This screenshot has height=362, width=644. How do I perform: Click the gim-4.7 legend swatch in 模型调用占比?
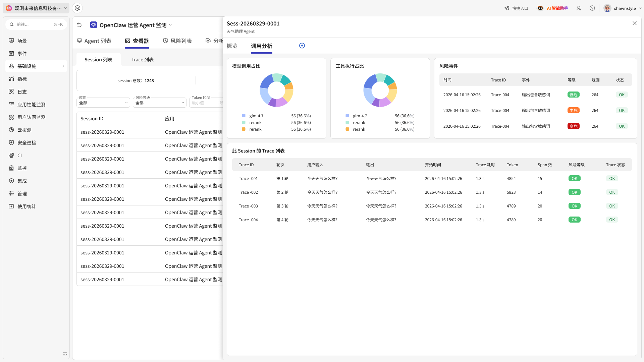(244, 116)
